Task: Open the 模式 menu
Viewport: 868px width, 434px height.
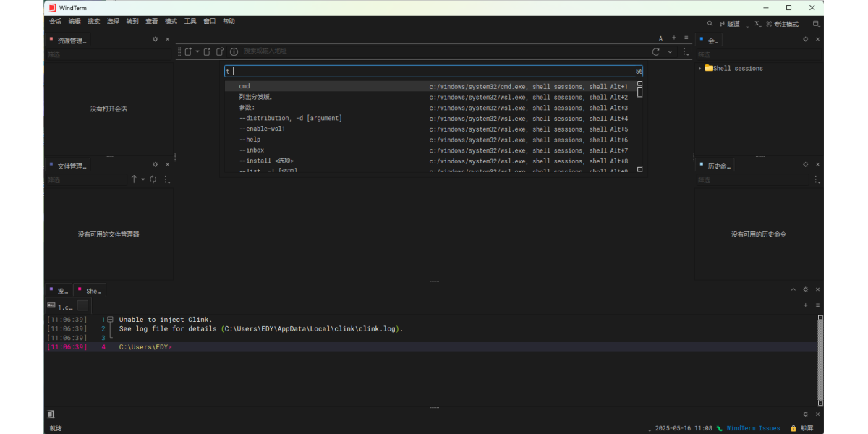Action: (x=171, y=22)
